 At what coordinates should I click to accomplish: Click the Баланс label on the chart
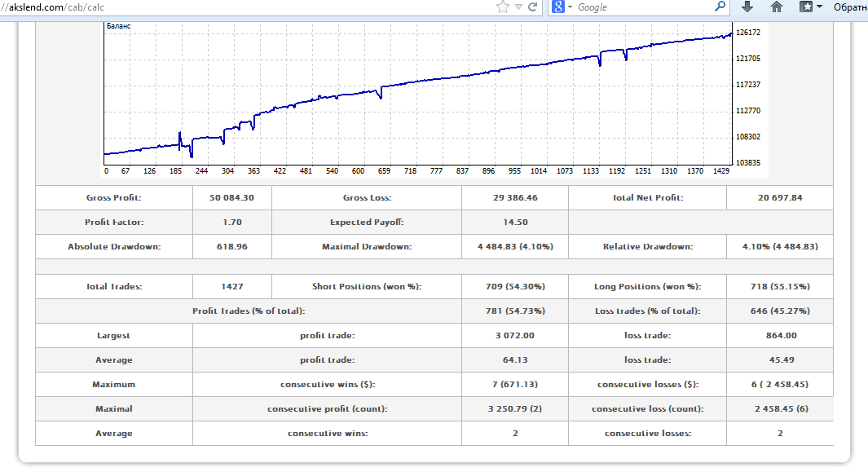point(119,26)
